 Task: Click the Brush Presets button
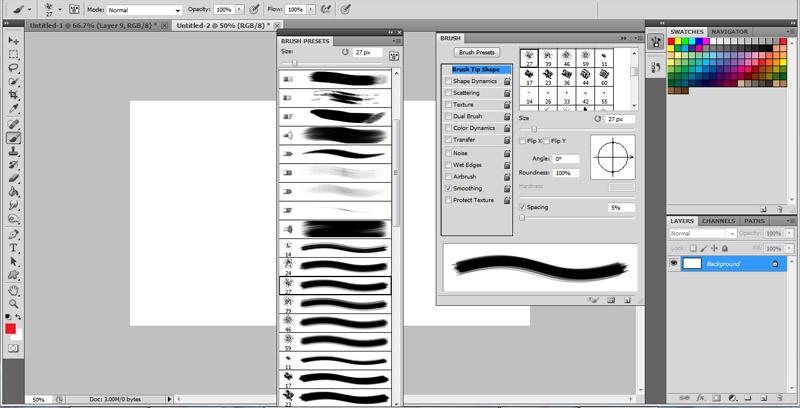477,53
